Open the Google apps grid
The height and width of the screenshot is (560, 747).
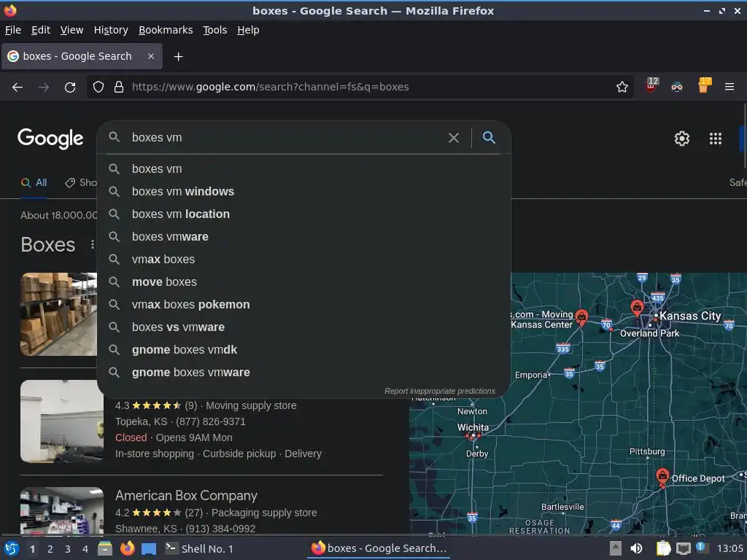tap(715, 139)
